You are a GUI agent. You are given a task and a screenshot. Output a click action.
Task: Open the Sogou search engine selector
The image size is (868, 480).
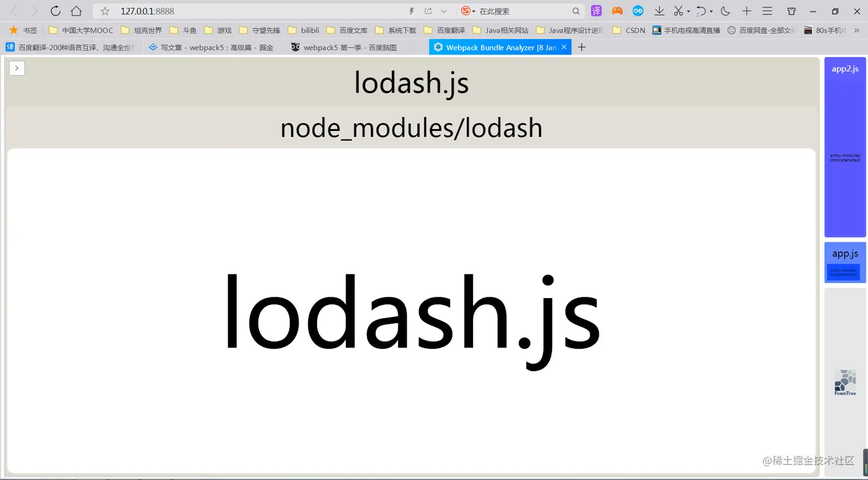468,11
